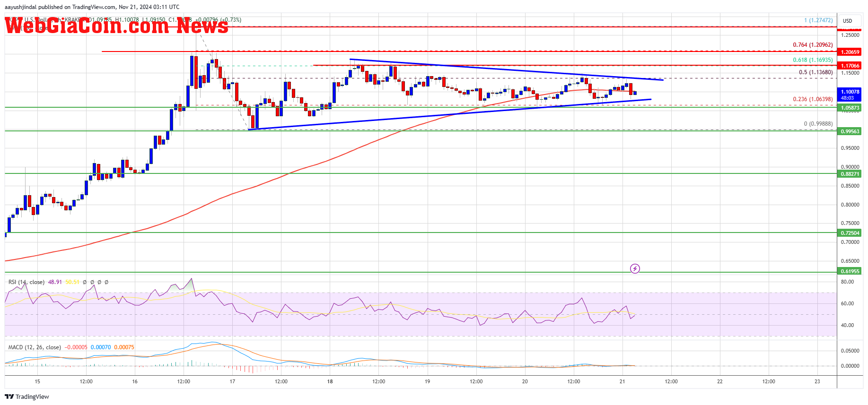Screen dimensions: 868x405
Task: Click date 23 on the time axis
Action: point(817,381)
